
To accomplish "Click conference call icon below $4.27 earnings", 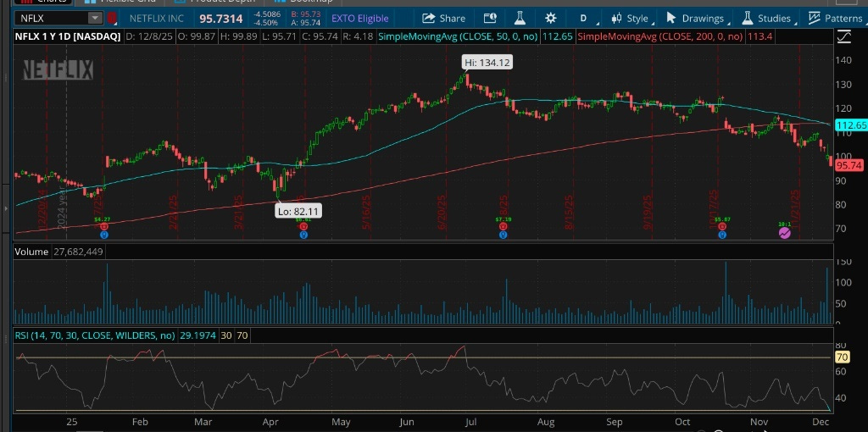I will [x=103, y=235].
